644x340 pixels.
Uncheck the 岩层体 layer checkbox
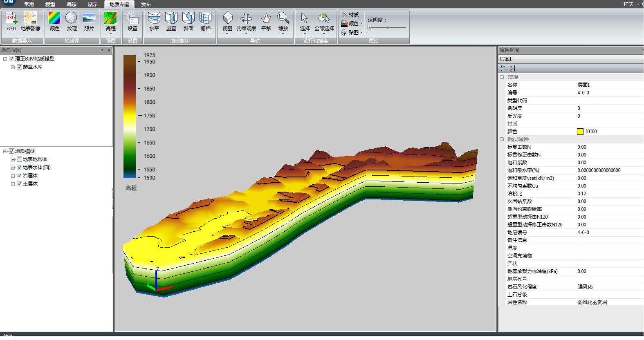(x=19, y=176)
